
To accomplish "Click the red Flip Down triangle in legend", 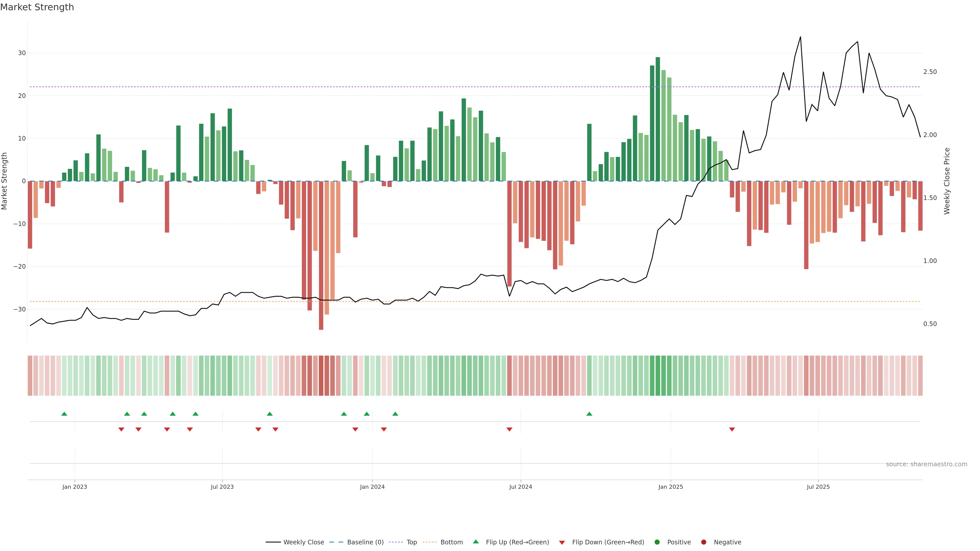I will coord(562,543).
